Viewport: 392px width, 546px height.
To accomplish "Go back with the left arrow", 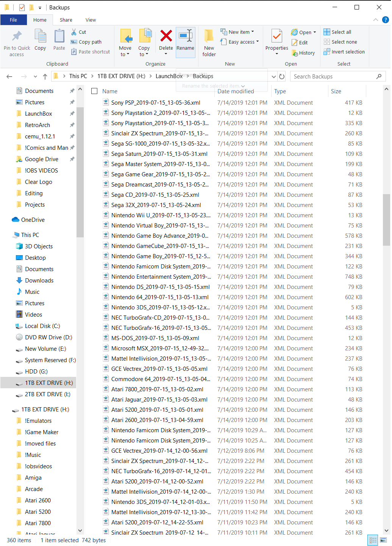I will point(9,77).
